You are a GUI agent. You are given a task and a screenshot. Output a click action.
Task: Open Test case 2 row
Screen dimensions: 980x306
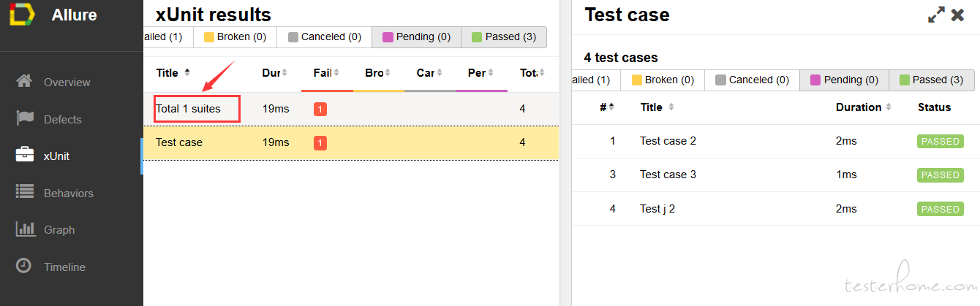(776, 141)
